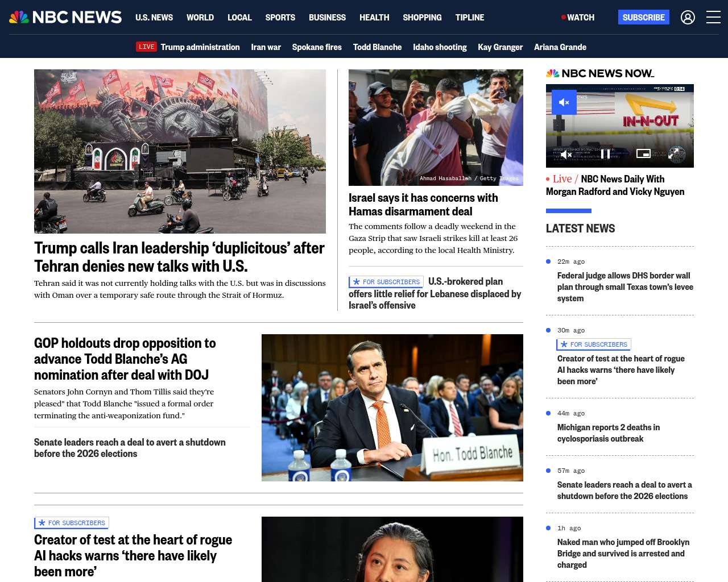Open the large Creator of test AI hacks headline
Screen dimensions: 728x582
pos(133,555)
